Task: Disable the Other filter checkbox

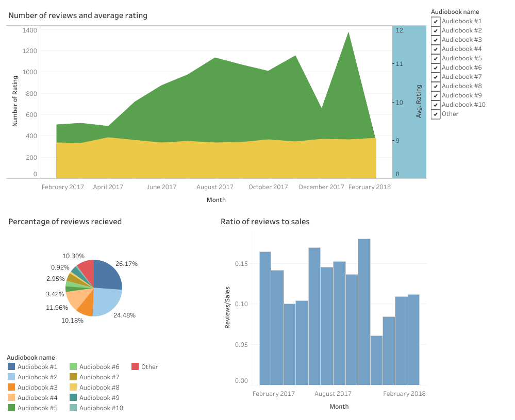Action: tap(436, 114)
